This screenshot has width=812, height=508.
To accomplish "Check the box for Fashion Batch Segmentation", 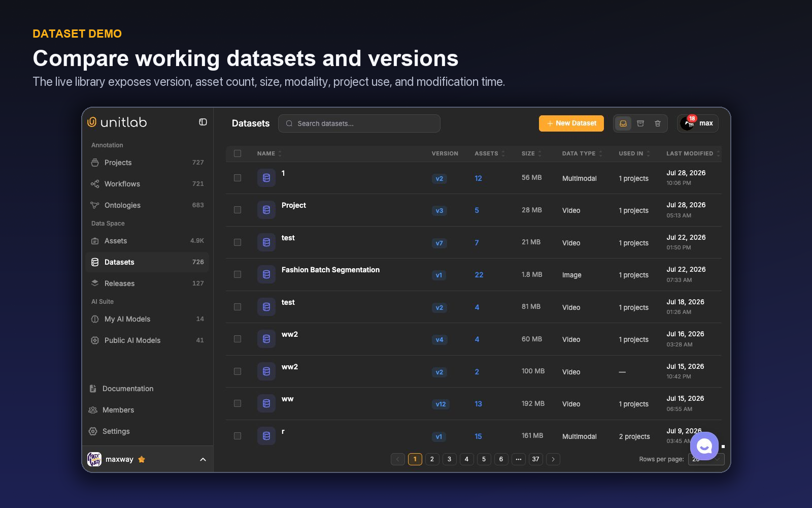I will coord(238,274).
